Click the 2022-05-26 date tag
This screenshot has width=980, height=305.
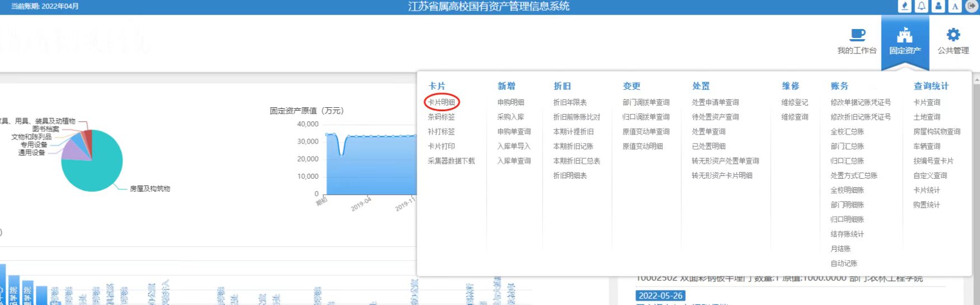(660, 296)
